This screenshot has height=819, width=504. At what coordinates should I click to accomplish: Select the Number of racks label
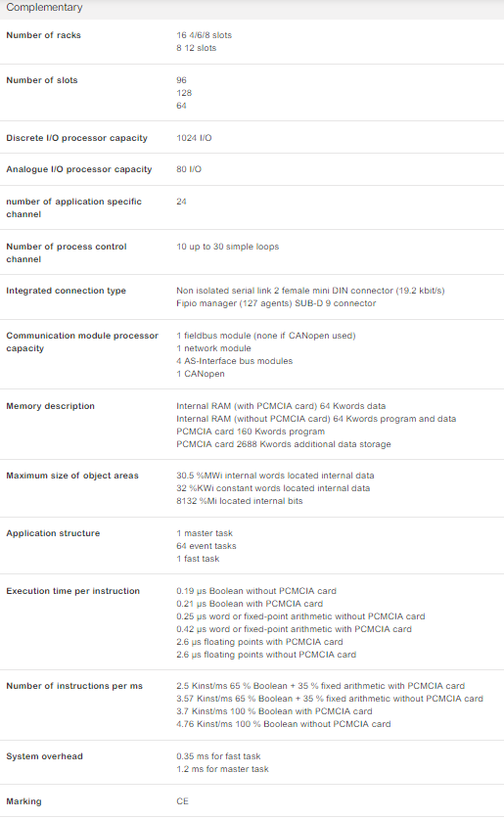tap(43, 35)
